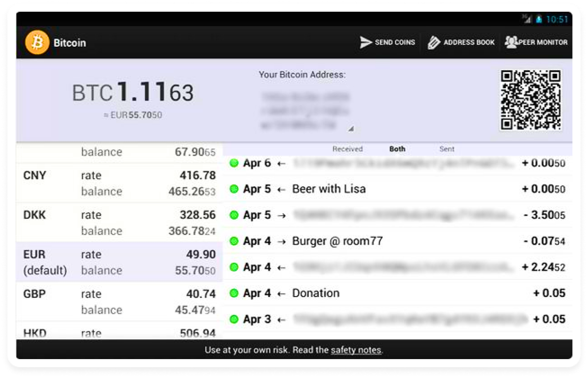Click the + 2.2452 received amount
The width and height of the screenshot is (588, 378).
(543, 267)
